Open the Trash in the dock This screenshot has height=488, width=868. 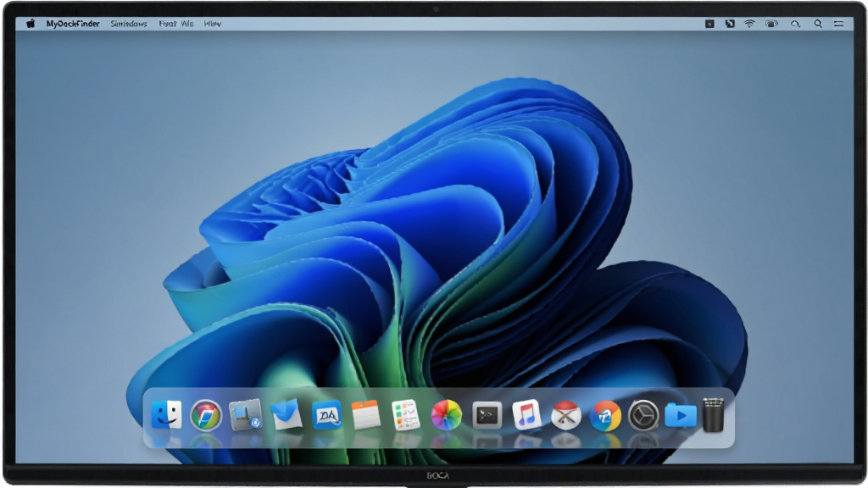[714, 415]
